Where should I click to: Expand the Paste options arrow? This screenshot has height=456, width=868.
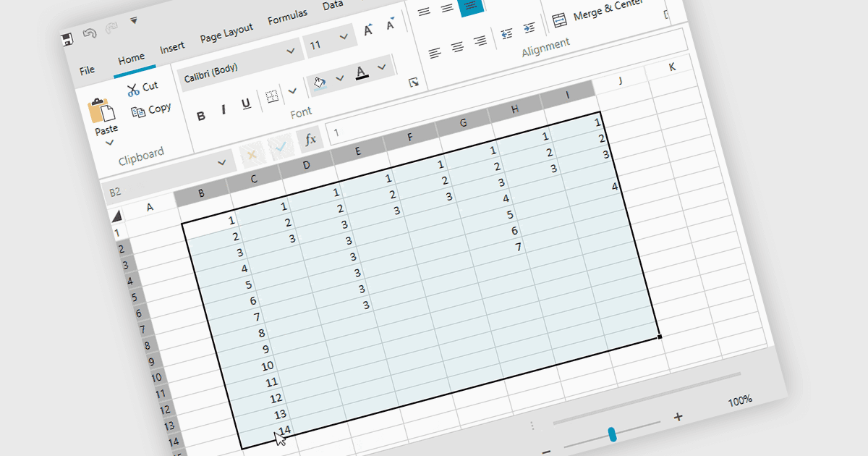tap(110, 143)
